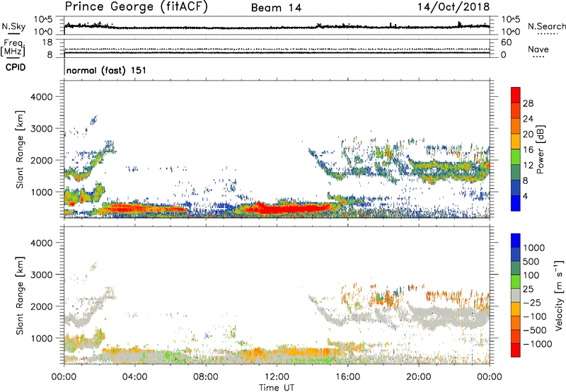Click the text normal (fast) 151
Image resolution: width=566 pixels, height=392 pixels.
107,70
